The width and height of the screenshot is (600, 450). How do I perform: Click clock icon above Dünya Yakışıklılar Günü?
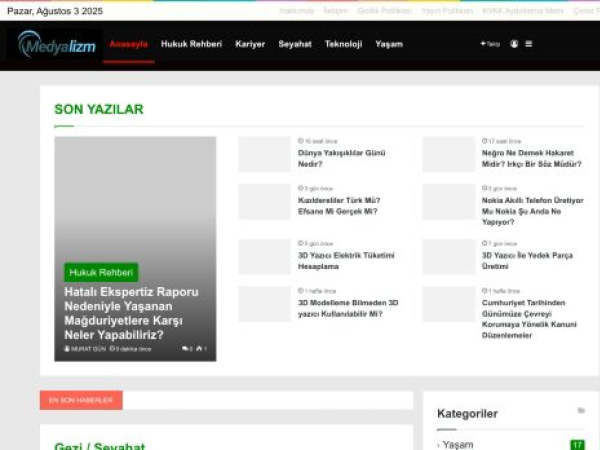(x=301, y=141)
